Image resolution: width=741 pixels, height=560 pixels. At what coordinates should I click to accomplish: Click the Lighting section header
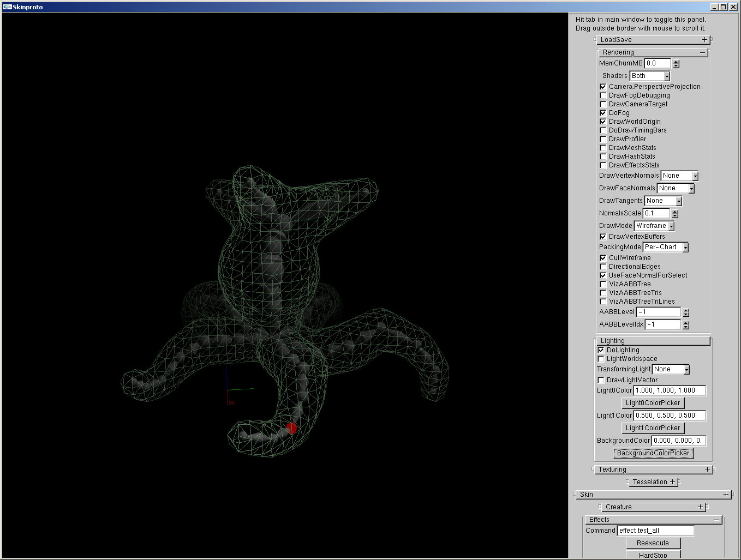(x=612, y=341)
